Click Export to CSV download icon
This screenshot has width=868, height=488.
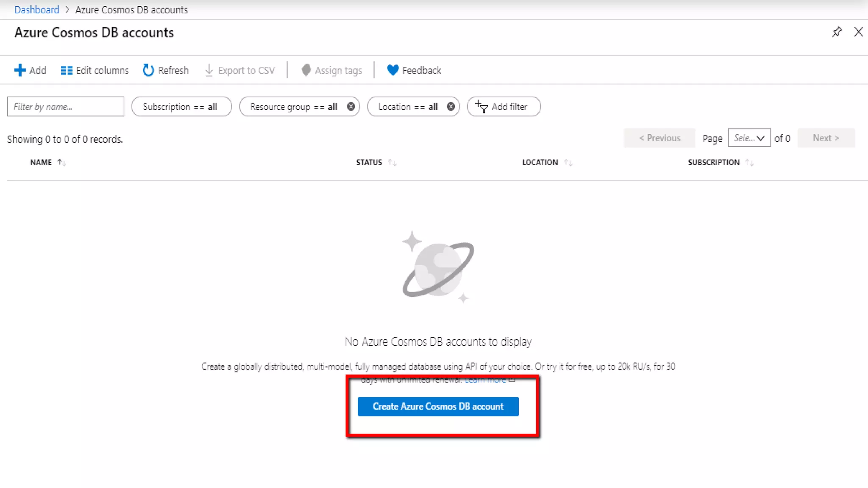[x=209, y=70]
